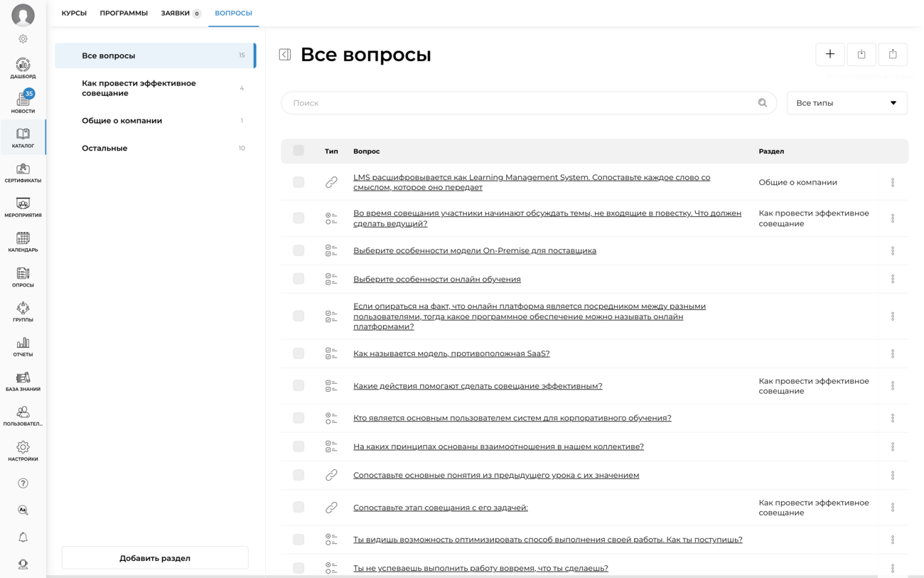Select checkbox for Выберите особенности онлайн обучения
The height and width of the screenshot is (578, 924).
[x=299, y=279]
